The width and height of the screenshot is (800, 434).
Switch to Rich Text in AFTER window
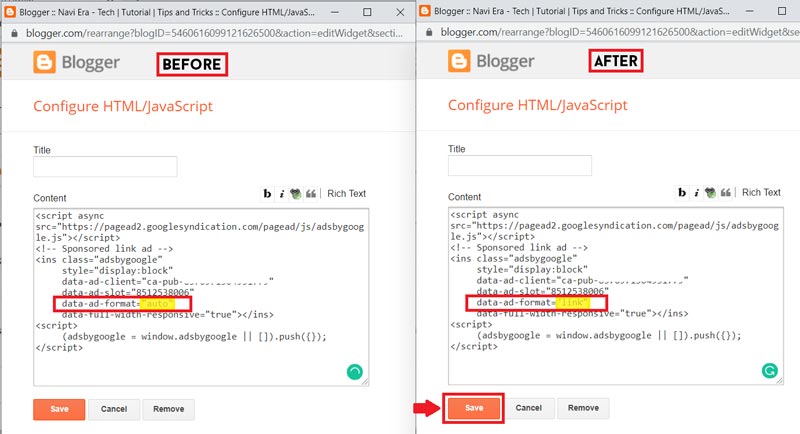tap(761, 193)
